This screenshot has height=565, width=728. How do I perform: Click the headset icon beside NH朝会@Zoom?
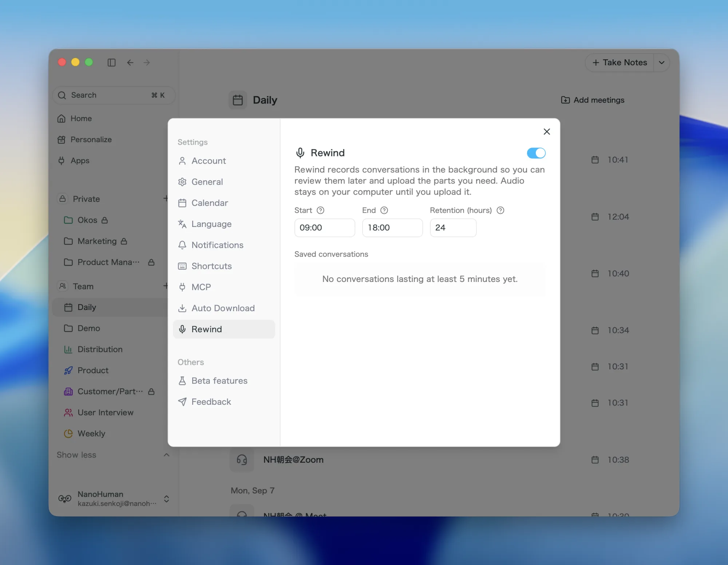pyautogui.click(x=242, y=460)
